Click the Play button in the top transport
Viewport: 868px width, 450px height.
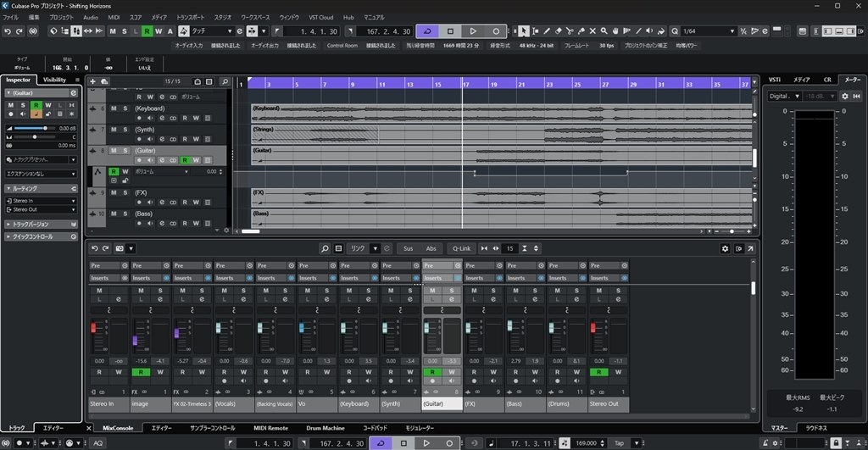pyautogui.click(x=473, y=31)
